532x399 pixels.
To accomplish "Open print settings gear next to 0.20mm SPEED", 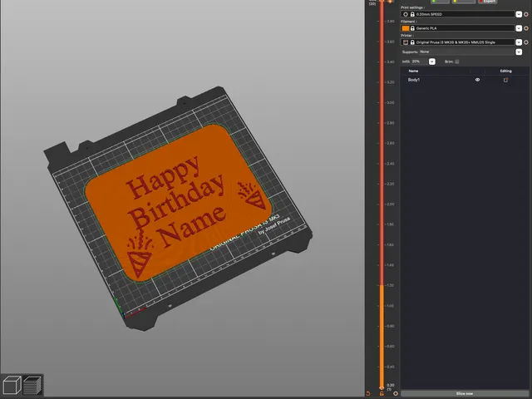I will (526, 14).
